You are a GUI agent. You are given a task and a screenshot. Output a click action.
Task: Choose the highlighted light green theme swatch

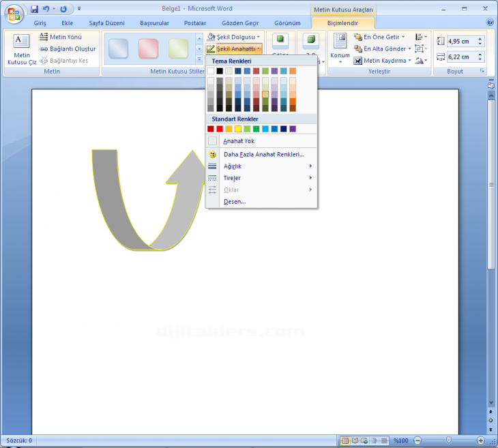[x=265, y=94]
